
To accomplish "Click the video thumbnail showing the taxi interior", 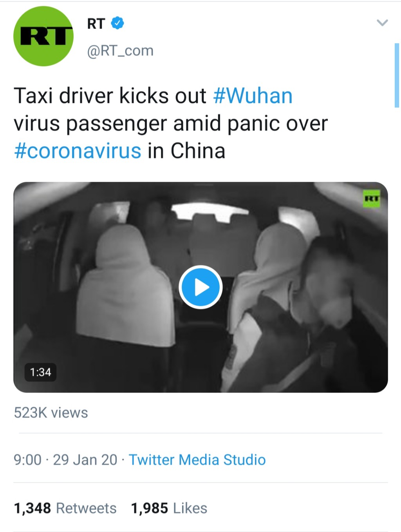I will click(x=200, y=287).
